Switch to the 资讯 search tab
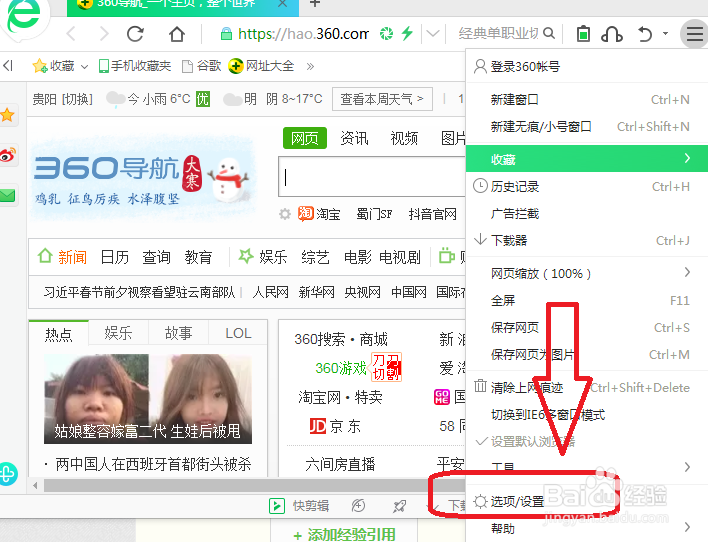Viewport: 708px width, 542px height. (x=354, y=138)
